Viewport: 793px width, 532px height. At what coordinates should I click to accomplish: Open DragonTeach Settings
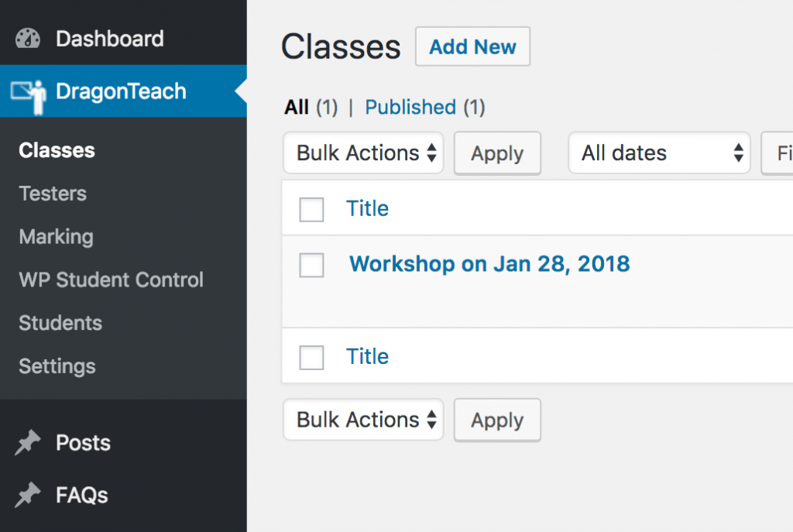coord(57,366)
